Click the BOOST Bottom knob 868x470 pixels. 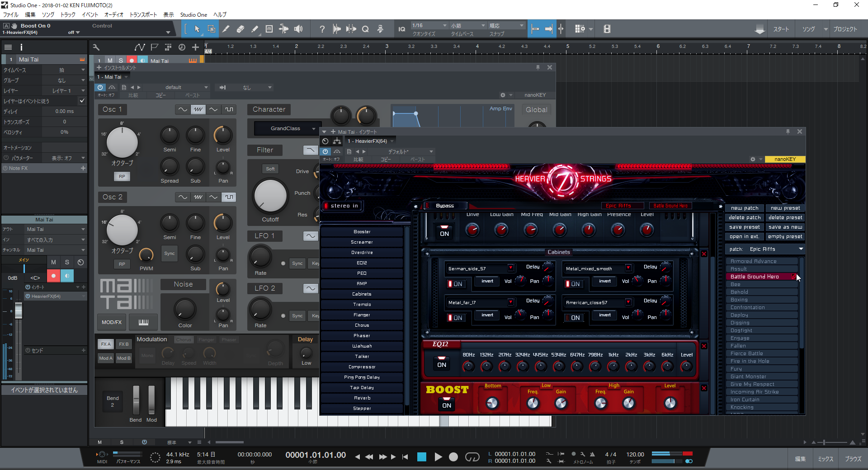(492, 403)
